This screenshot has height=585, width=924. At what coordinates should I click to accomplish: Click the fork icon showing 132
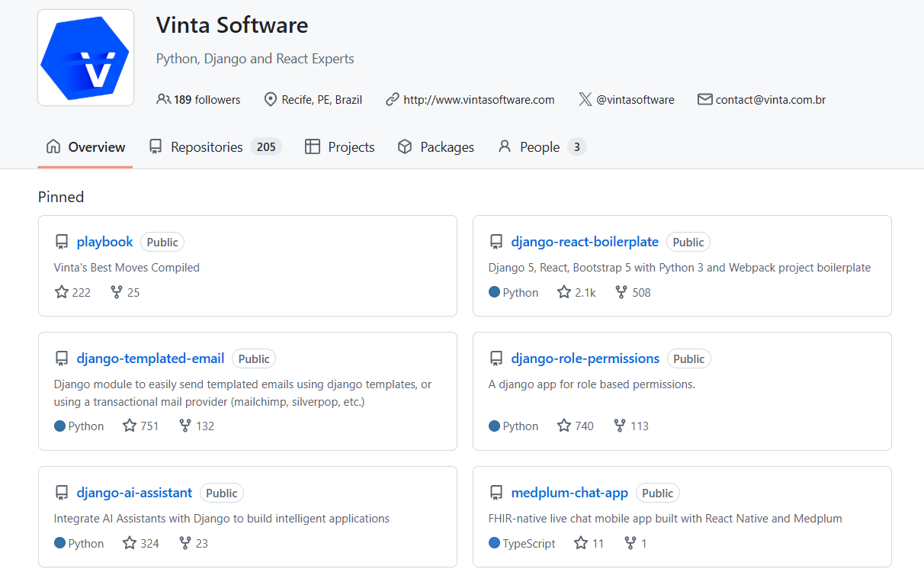click(x=184, y=426)
